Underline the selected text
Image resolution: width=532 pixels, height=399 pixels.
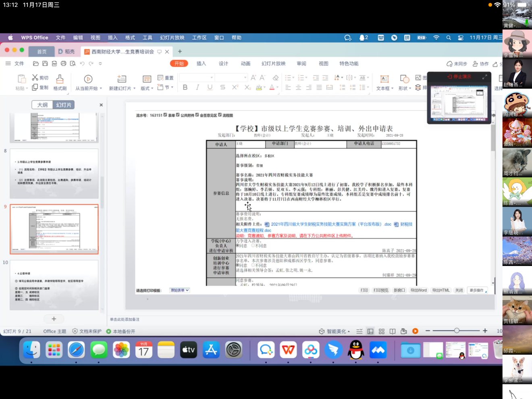point(210,87)
